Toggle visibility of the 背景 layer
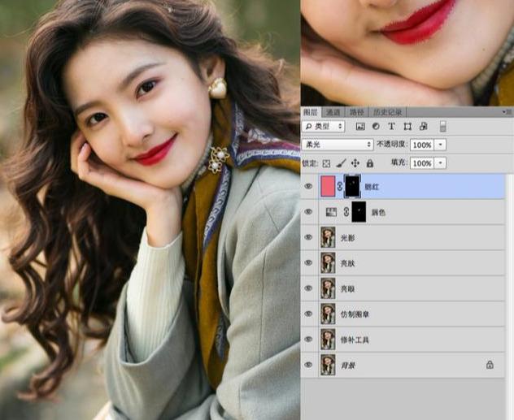This screenshot has width=514, height=420. pyautogui.click(x=308, y=365)
